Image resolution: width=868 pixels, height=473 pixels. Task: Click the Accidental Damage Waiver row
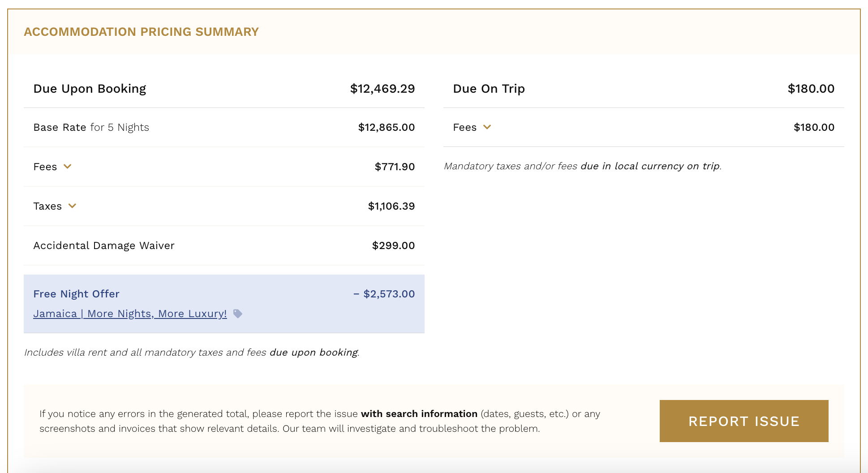point(224,245)
